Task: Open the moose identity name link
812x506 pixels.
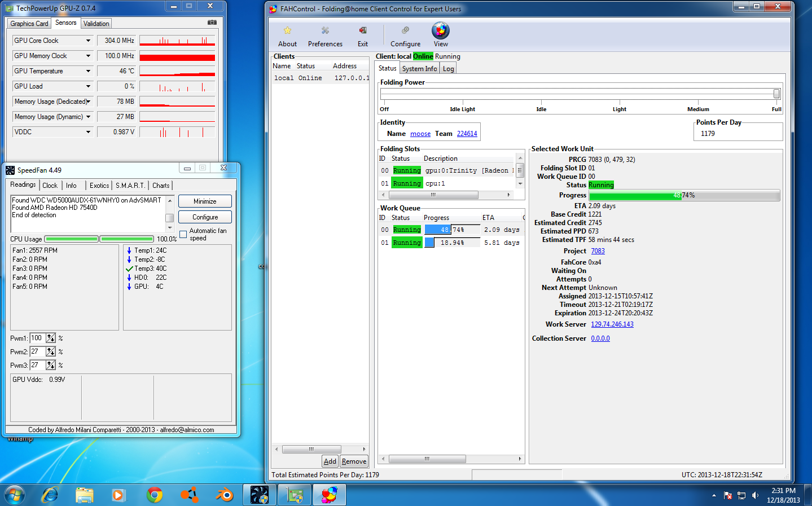Action: (x=420, y=134)
